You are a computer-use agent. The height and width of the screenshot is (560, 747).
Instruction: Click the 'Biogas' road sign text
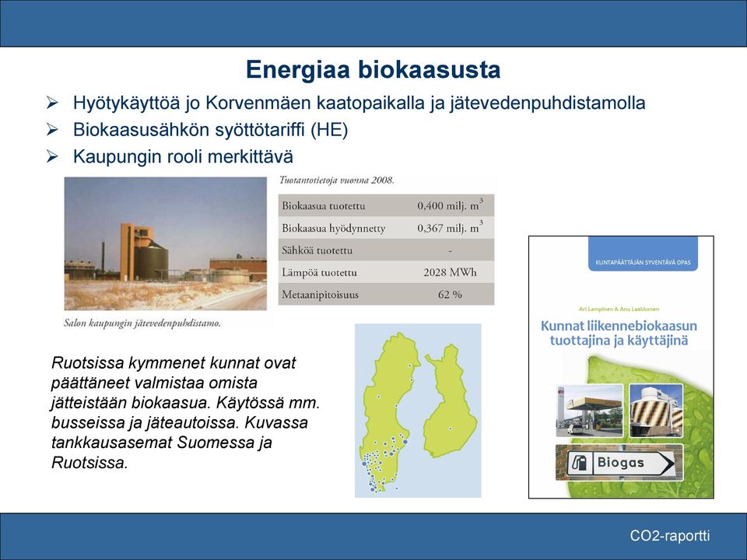pos(620,462)
